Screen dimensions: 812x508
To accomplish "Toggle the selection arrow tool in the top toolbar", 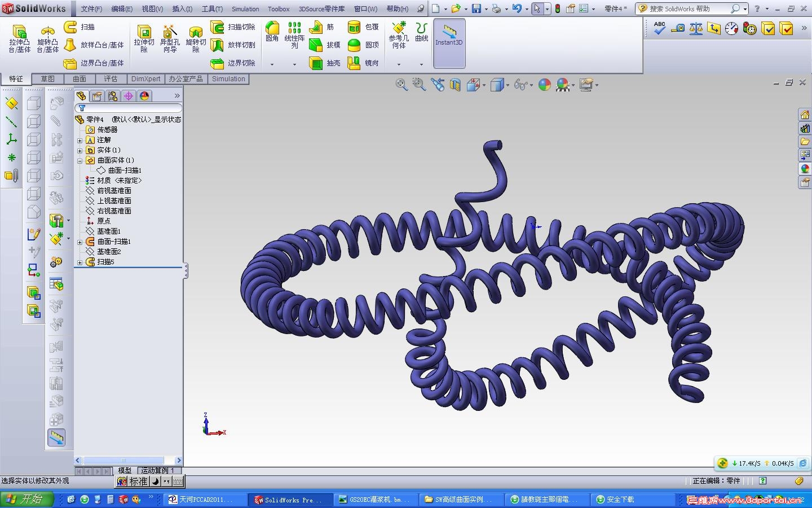I will pyautogui.click(x=537, y=8).
